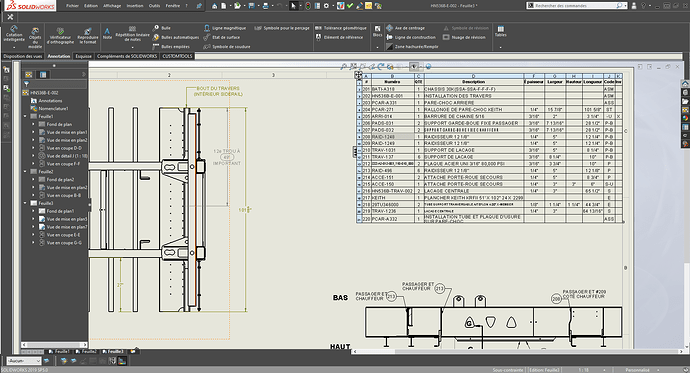Image resolution: width=690 pixels, height=373 pixels.
Task: Open the Fichier menu
Action: point(73,6)
